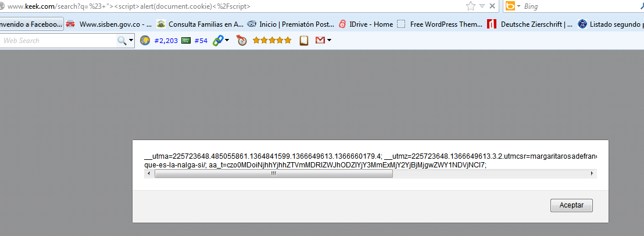Open the Consulta Familias en A... bookmark
The width and height of the screenshot is (644, 236).
200,24
